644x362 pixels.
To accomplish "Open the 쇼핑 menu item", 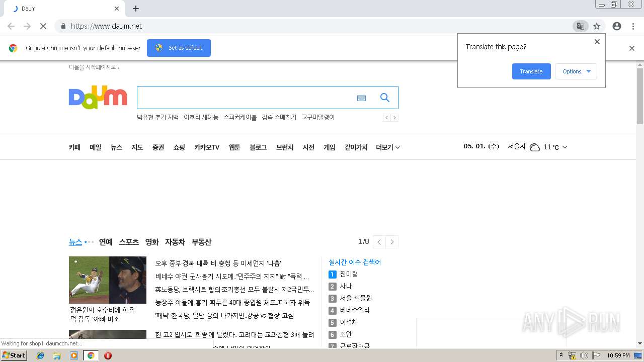I will (179, 147).
